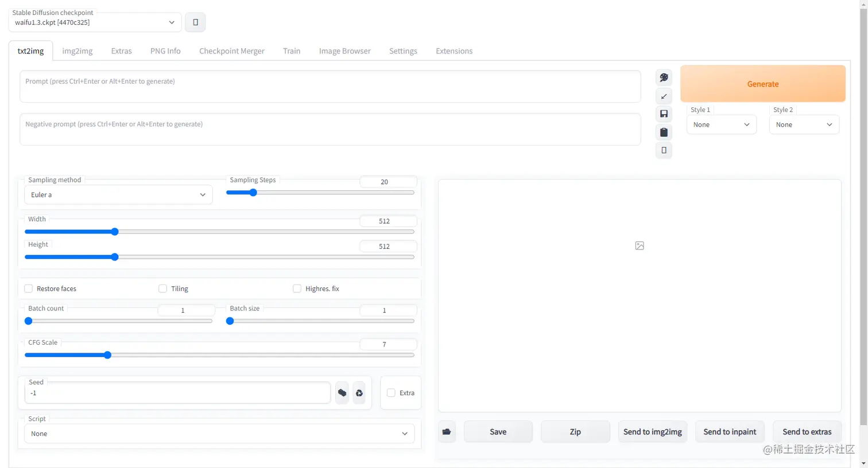The height and width of the screenshot is (468, 868).
Task: Open the Image Browser tab
Action: pyautogui.click(x=345, y=50)
